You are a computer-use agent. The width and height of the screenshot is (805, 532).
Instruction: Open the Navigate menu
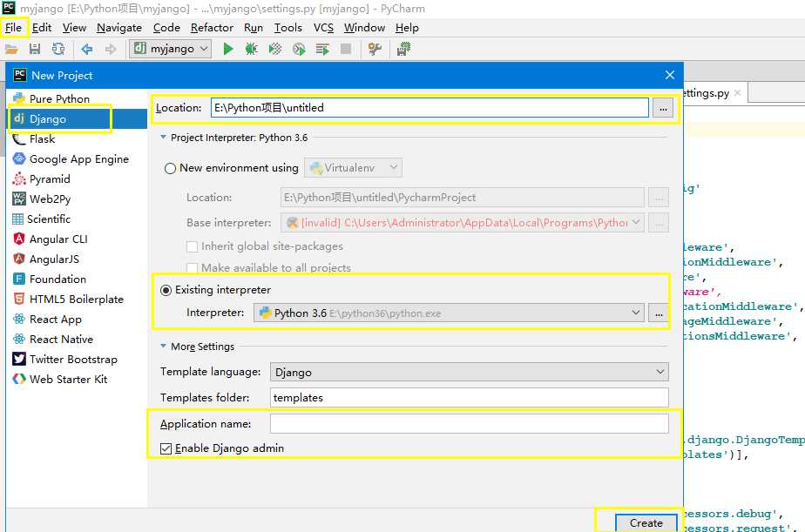119,28
